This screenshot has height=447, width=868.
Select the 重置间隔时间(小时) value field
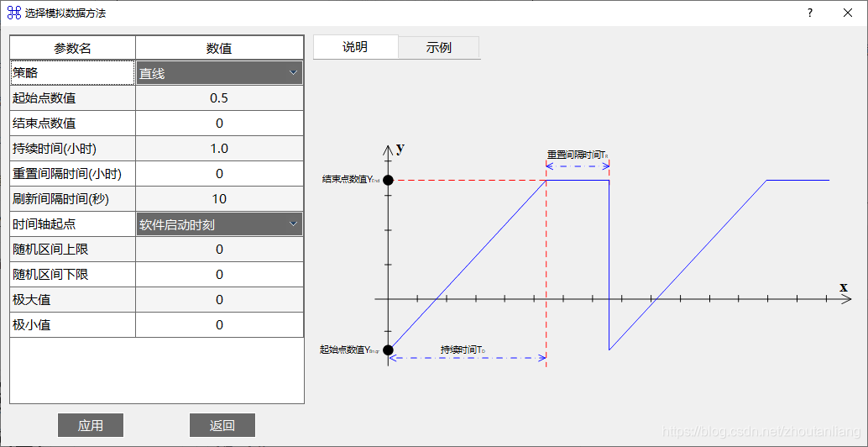coord(219,174)
